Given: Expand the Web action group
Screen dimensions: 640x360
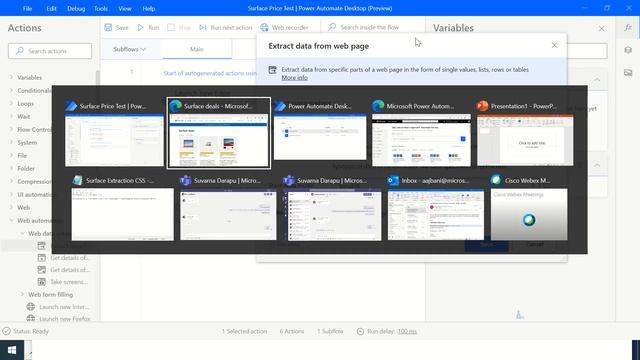Looking at the screenshot, I should click(11, 207).
